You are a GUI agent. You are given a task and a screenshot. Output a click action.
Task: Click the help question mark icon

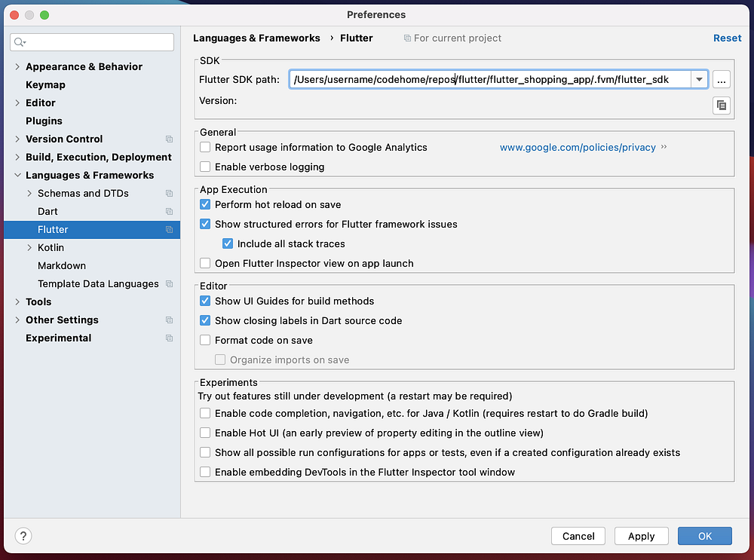pos(23,536)
